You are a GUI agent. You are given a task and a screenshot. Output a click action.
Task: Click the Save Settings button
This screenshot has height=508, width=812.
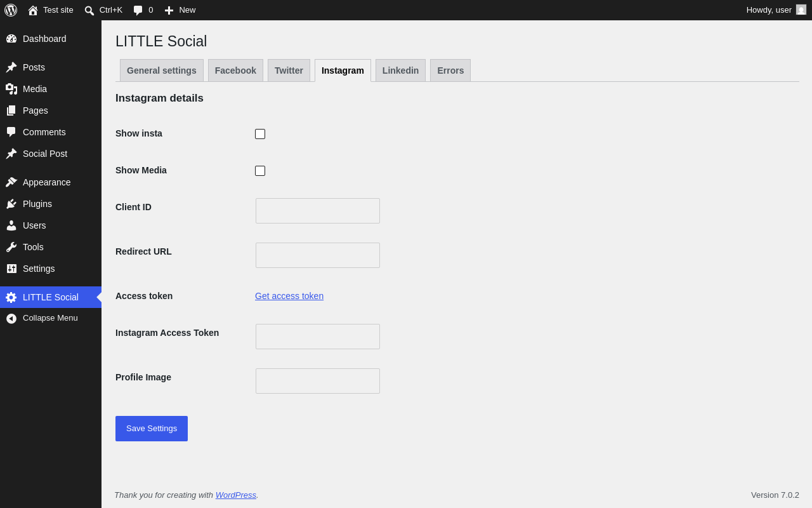pyautogui.click(x=152, y=429)
